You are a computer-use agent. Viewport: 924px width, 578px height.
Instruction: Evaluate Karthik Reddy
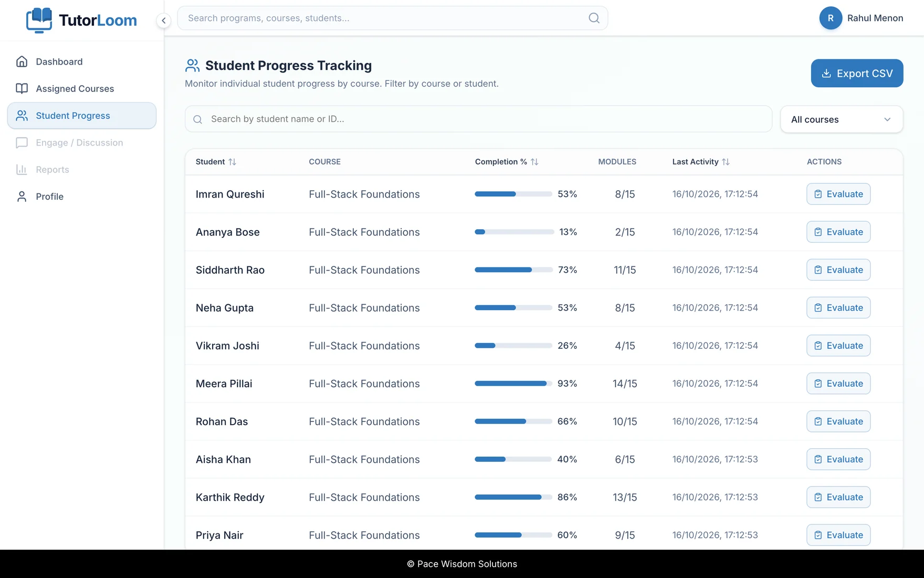coord(838,497)
